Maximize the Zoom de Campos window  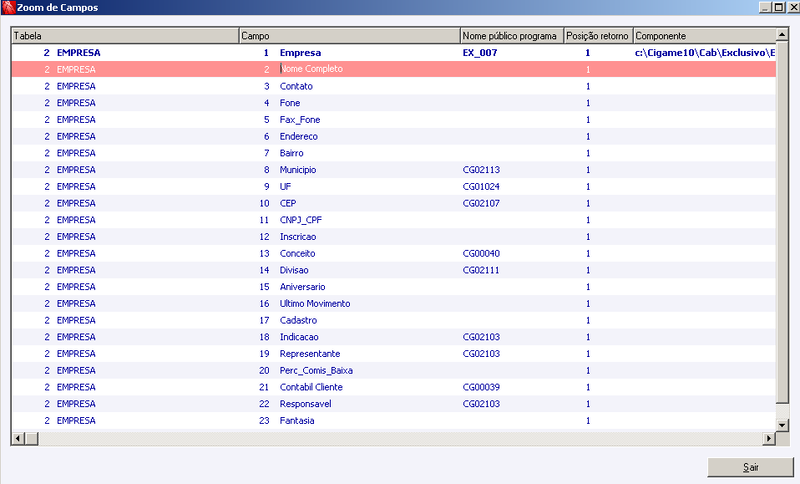point(779,7)
